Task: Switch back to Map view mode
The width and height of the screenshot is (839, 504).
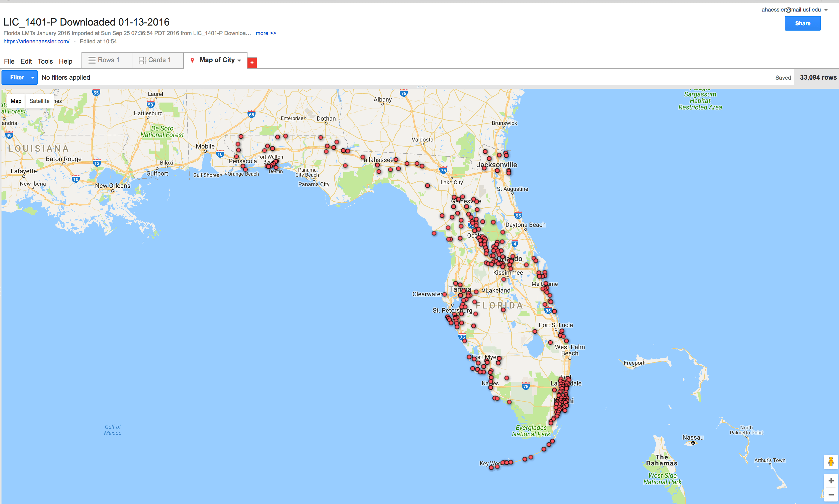Action: pos(16,100)
